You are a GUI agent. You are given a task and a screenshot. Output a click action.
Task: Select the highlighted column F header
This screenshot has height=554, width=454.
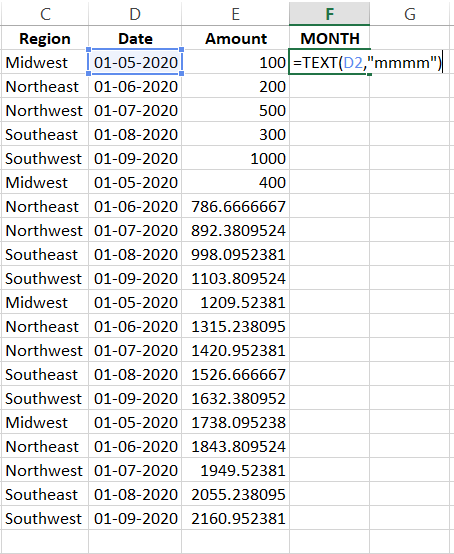pos(329,14)
